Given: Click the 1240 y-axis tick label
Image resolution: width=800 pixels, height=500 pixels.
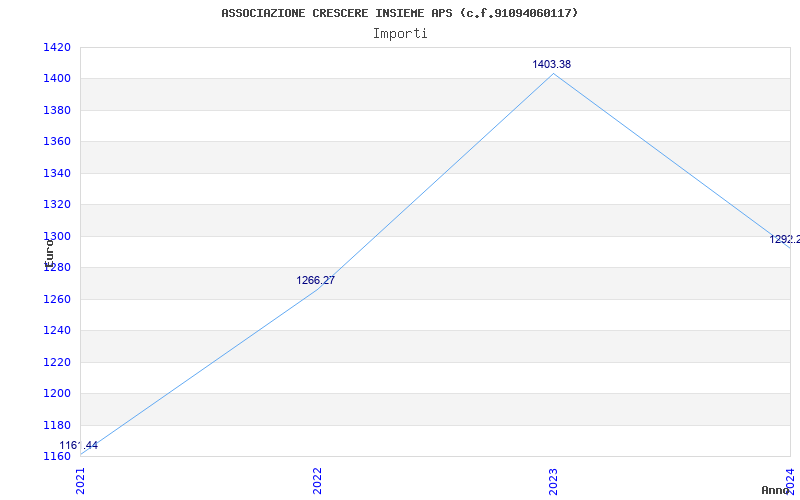Looking at the screenshot, I should click(x=57, y=331).
